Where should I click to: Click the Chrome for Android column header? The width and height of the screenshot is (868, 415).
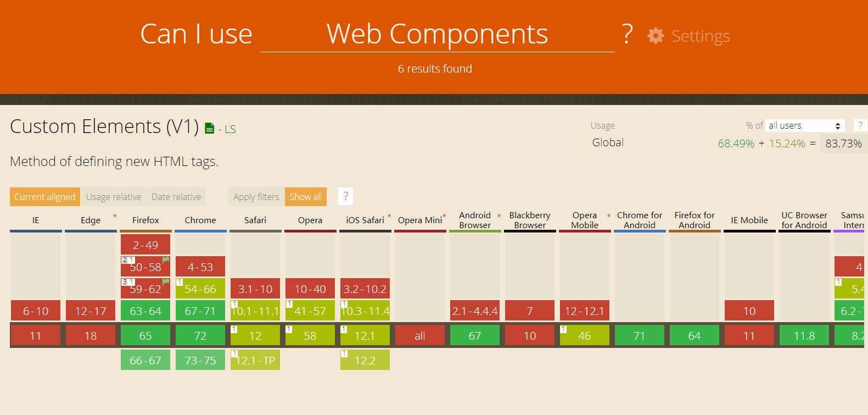(640, 220)
